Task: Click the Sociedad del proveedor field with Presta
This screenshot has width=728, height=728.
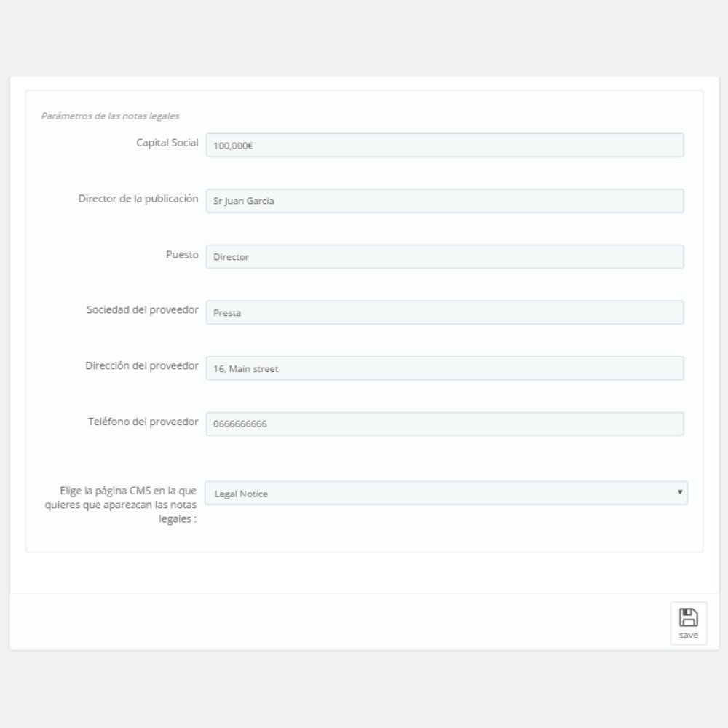Action: tap(445, 312)
